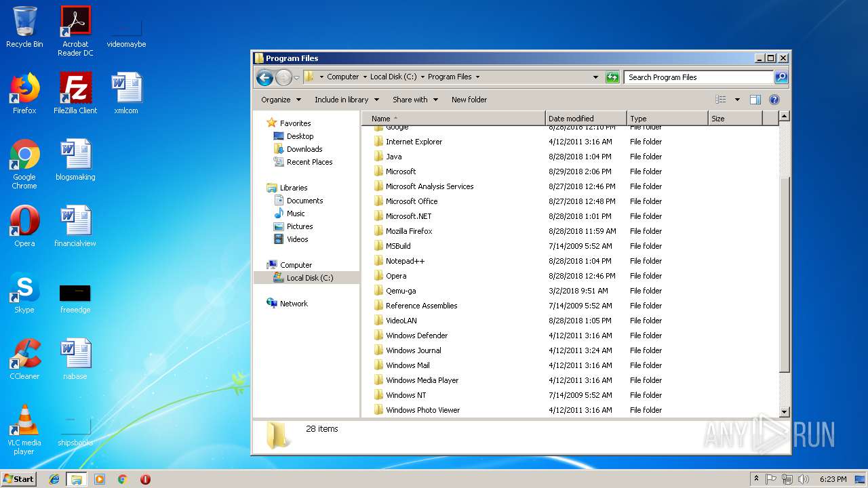
Task: Click Local Disk (C:) breadcrumb segment
Action: 393,77
